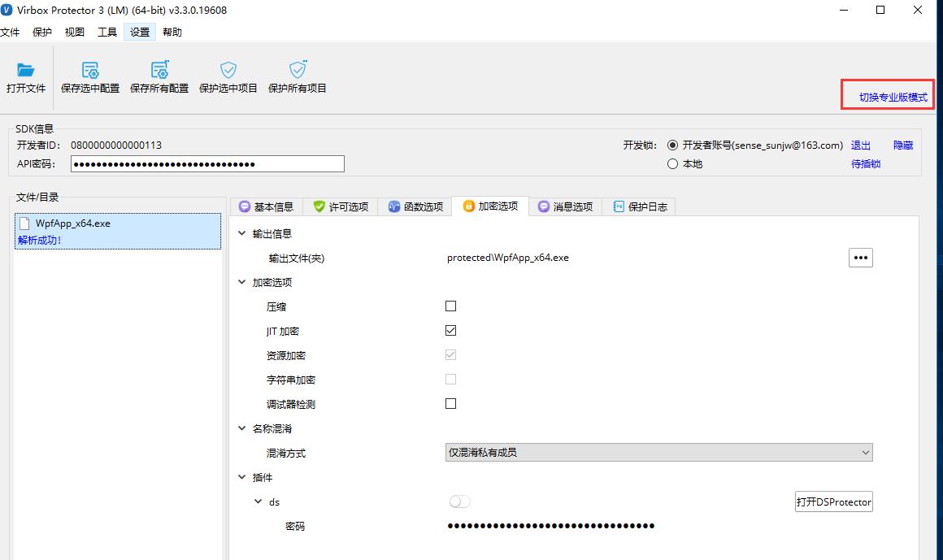Click the 退出 link

tap(861, 145)
